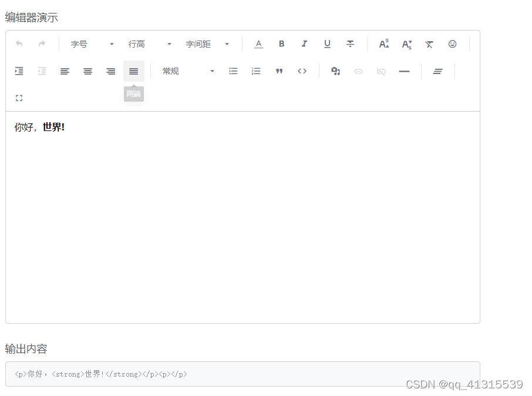Click the redo arrow button
The width and height of the screenshot is (532, 396).
click(x=41, y=44)
